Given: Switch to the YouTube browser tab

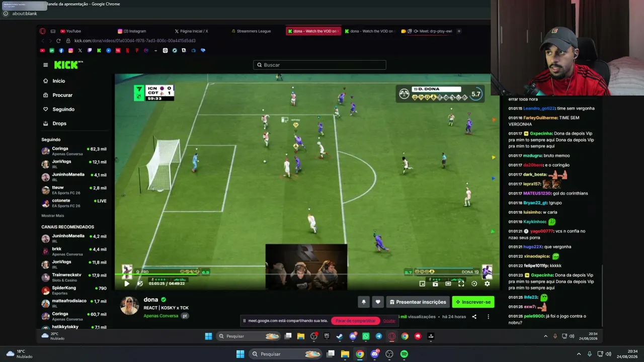Looking at the screenshot, I should (70, 31).
